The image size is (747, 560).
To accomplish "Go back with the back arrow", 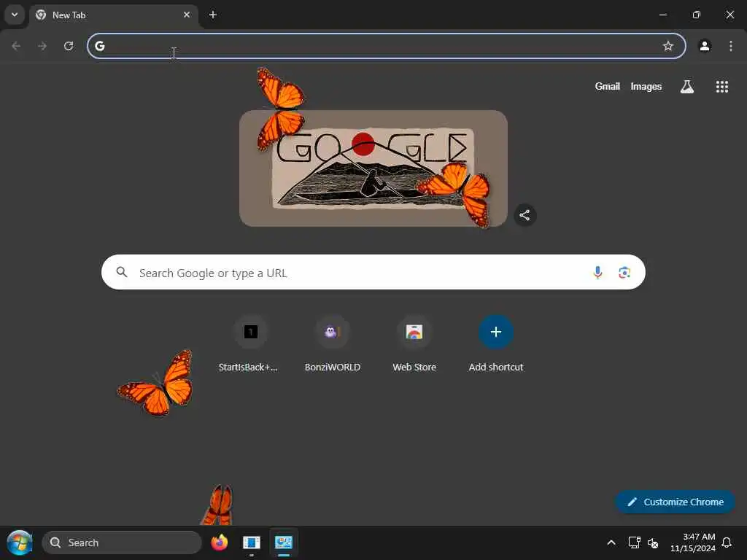I will [16, 46].
